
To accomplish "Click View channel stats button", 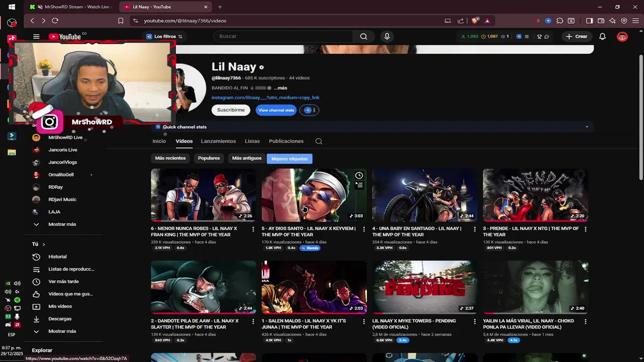I will coord(276,110).
